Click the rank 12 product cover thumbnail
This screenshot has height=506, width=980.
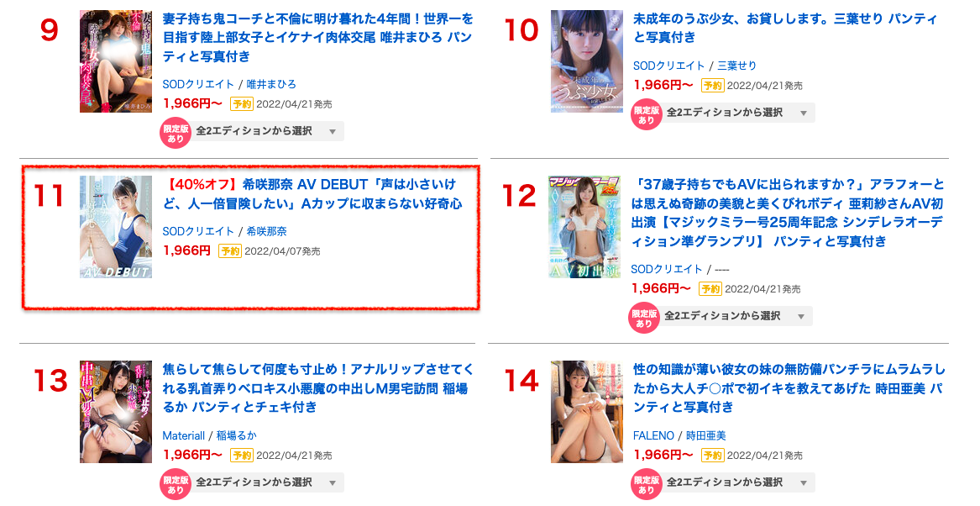(584, 227)
